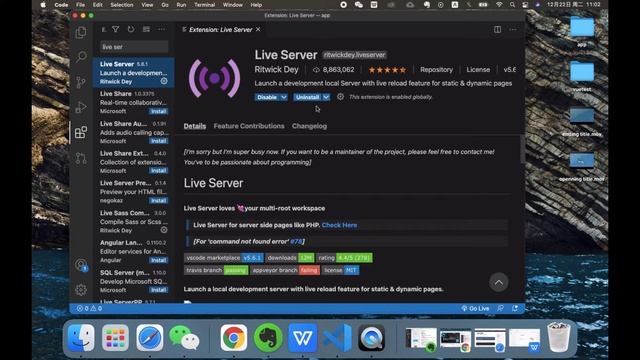Viewport: 640px width, 360px height.
Task: Expand the Uninstall button dropdown arrow
Action: pyautogui.click(x=326, y=97)
